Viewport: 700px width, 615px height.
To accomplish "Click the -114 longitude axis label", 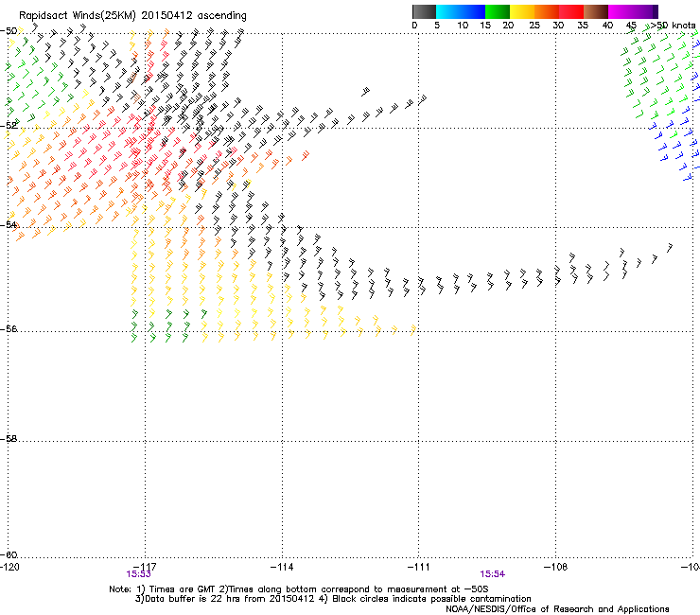I will pyautogui.click(x=282, y=567).
